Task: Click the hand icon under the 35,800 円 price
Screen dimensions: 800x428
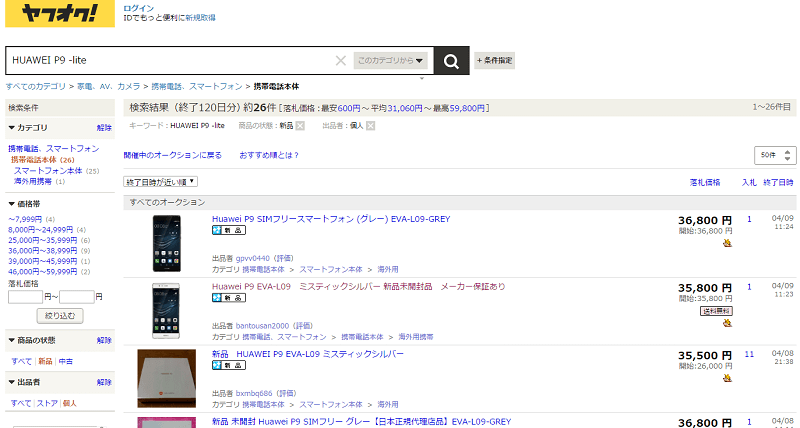Action: (x=727, y=323)
